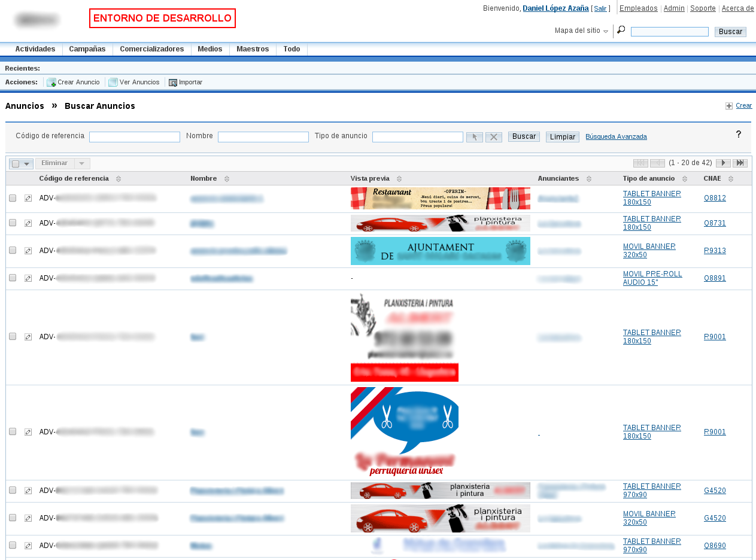
Task: Click the edit icon on the first result row
Action: [28, 197]
